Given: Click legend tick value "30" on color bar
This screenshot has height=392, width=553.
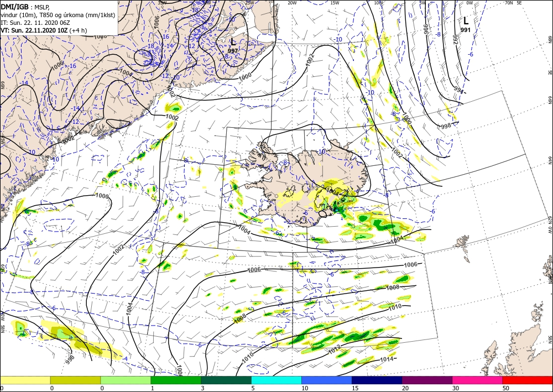Looking at the screenshot, I should coord(455,388).
